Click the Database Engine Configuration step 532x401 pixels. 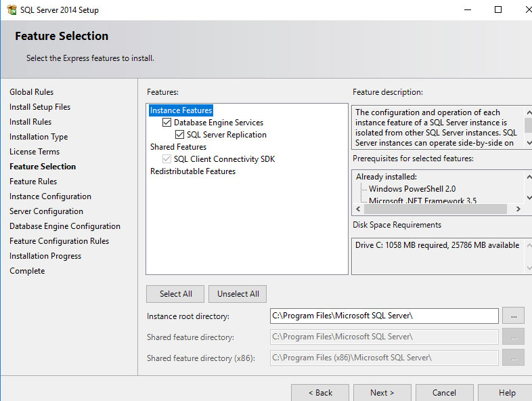(x=65, y=226)
